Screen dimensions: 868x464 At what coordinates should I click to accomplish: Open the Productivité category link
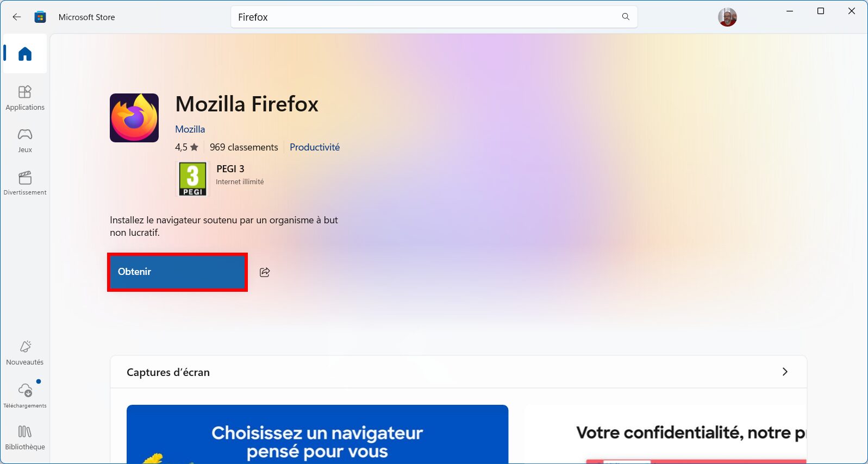pyautogui.click(x=315, y=147)
